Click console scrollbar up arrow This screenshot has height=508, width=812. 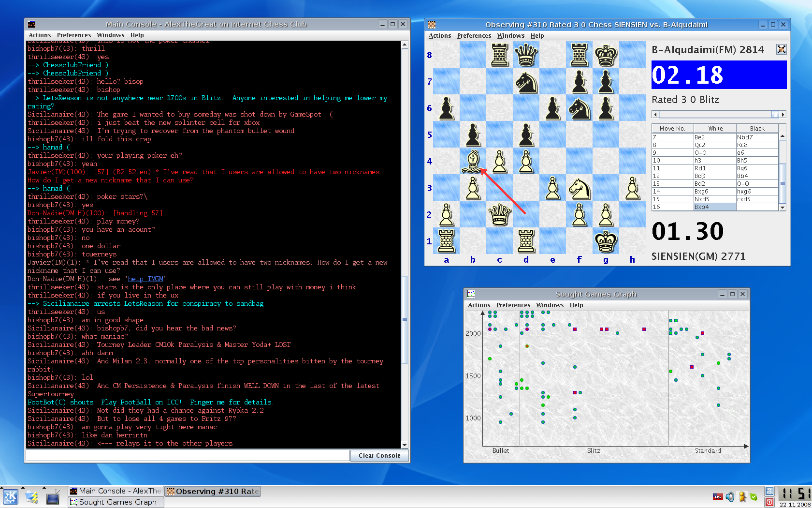click(405, 45)
